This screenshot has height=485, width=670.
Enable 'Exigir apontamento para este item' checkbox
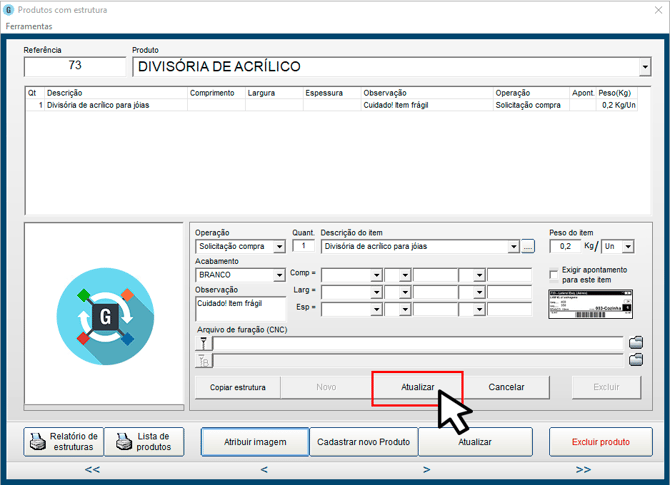pyautogui.click(x=554, y=274)
